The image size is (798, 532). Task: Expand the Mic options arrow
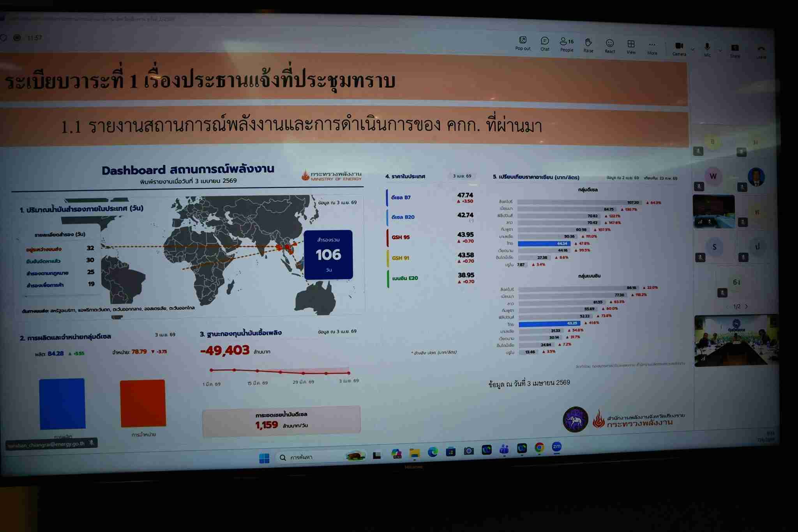coord(720,51)
